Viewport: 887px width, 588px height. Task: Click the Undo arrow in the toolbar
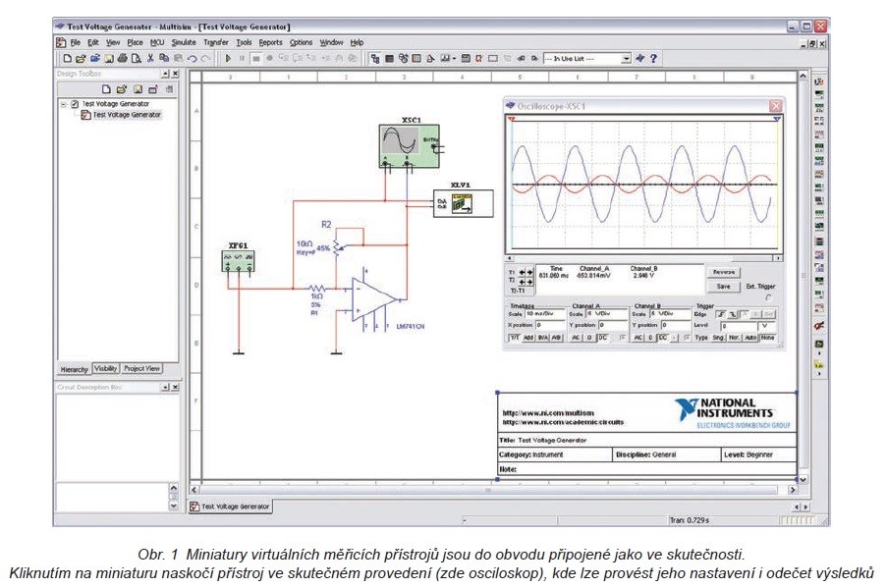click(x=192, y=59)
